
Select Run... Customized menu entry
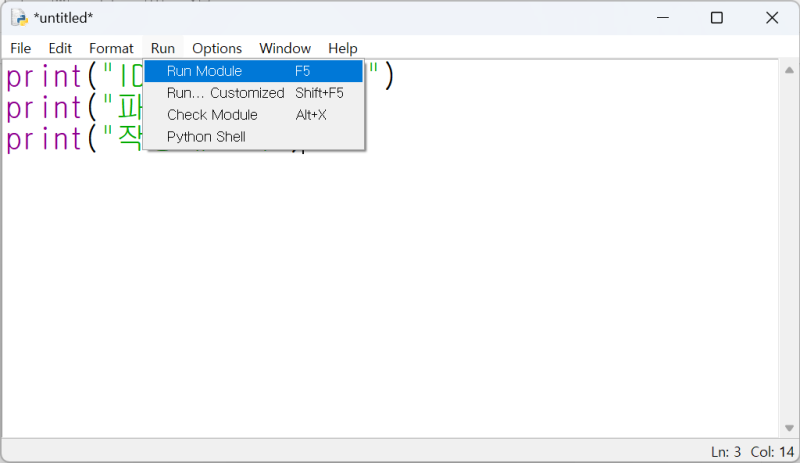(254, 93)
